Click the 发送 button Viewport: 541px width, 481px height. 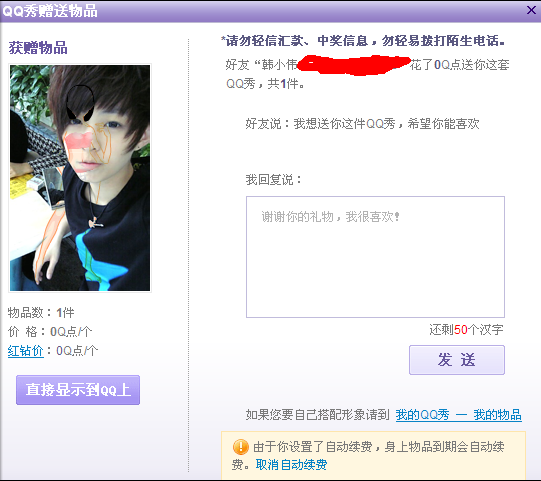click(457, 360)
